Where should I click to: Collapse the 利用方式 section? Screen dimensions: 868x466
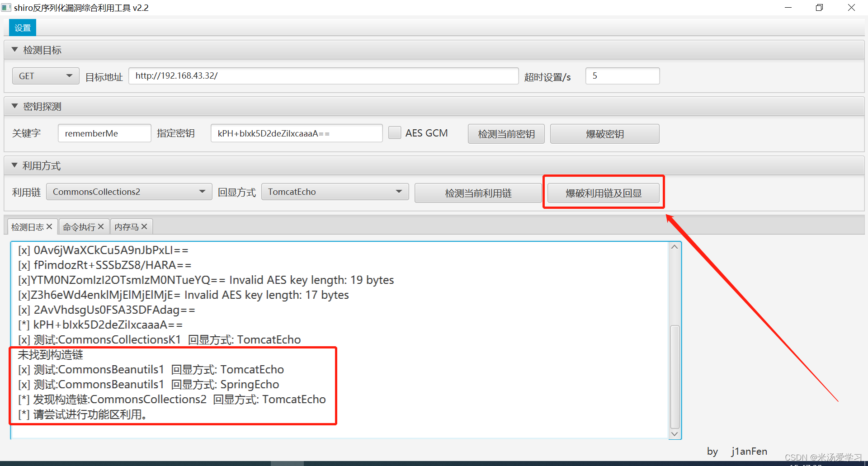point(15,165)
